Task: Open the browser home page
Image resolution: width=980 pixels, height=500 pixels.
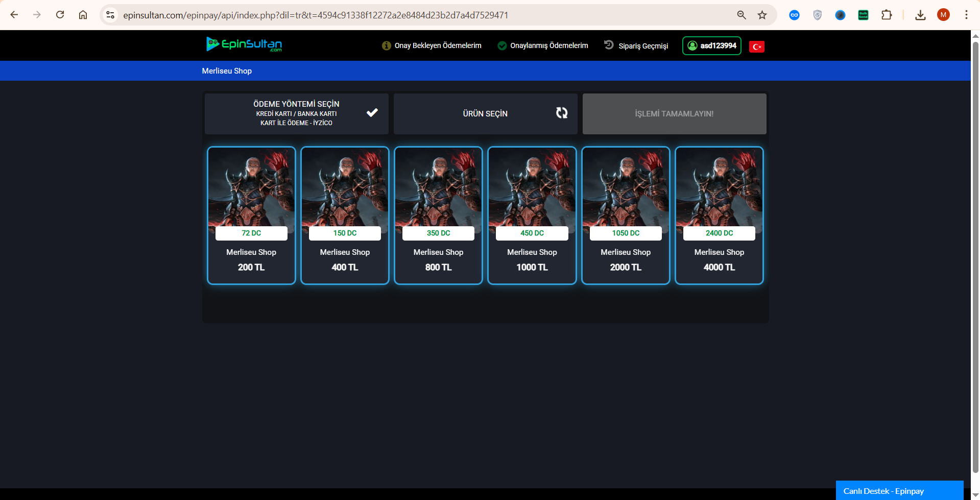Action: coord(83,15)
